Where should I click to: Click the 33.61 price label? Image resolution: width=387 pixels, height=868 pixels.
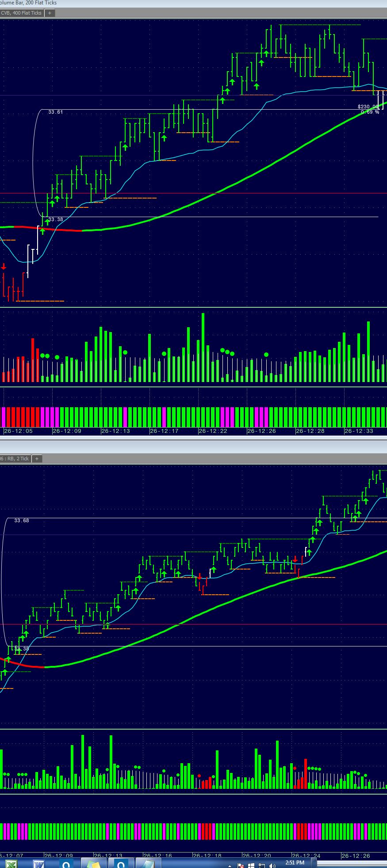56,112
